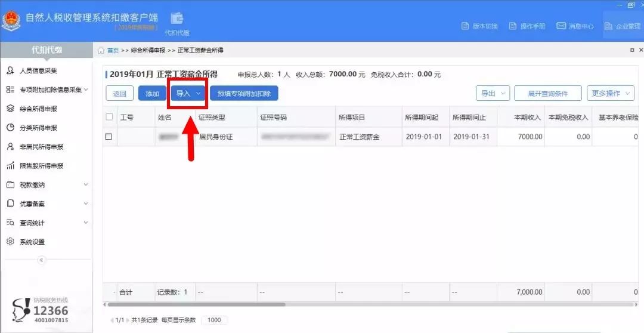Click the 代扣代缴 sidebar header tab
This screenshot has height=333, width=644.
tap(47, 50)
